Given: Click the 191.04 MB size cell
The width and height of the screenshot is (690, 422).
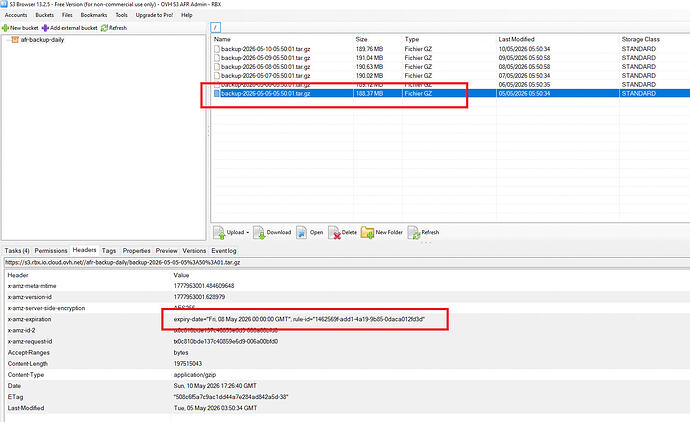Looking at the screenshot, I should 369,58.
